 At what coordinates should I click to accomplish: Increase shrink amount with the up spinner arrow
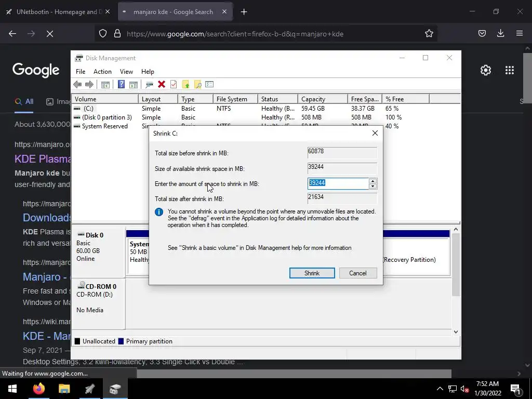(x=373, y=181)
